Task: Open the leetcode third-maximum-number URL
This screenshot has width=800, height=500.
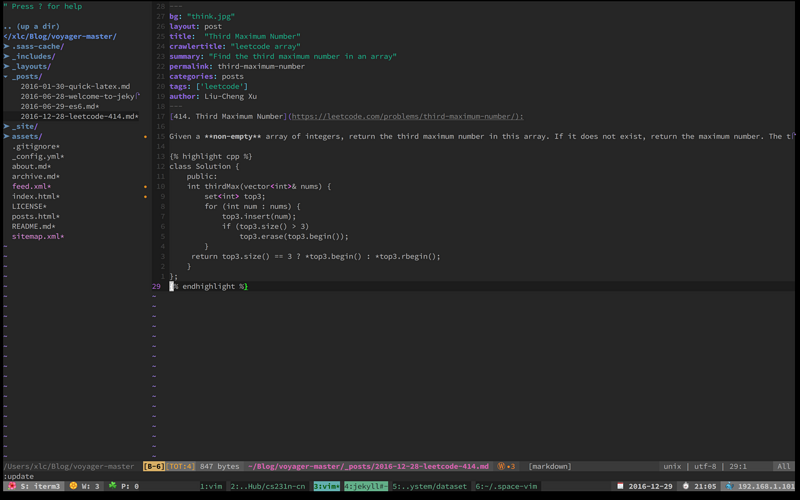Action: 405,116
